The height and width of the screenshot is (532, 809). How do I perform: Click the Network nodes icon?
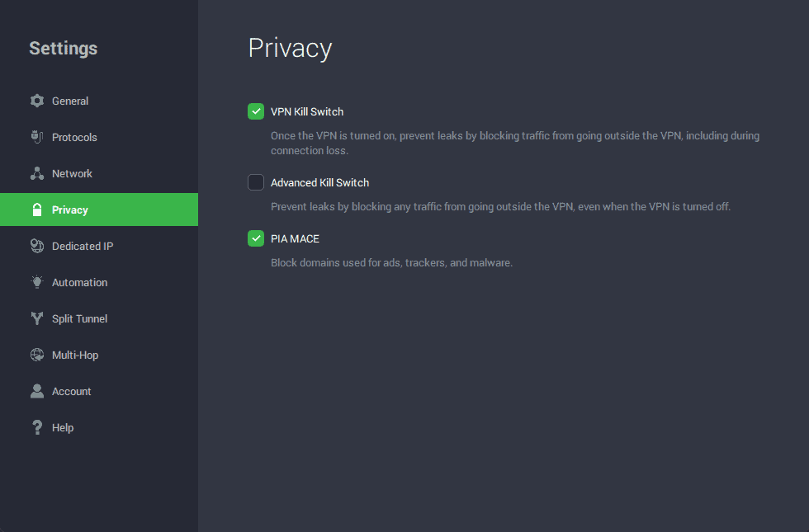coord(36,173)
